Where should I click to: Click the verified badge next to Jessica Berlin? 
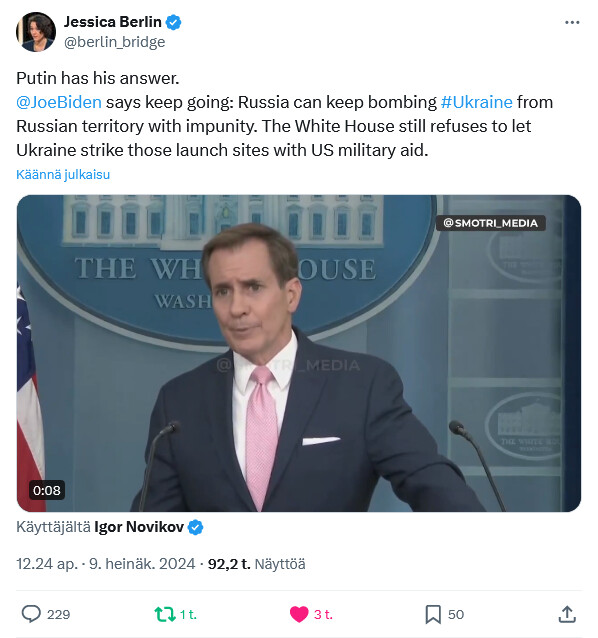(x=174, y=22)
